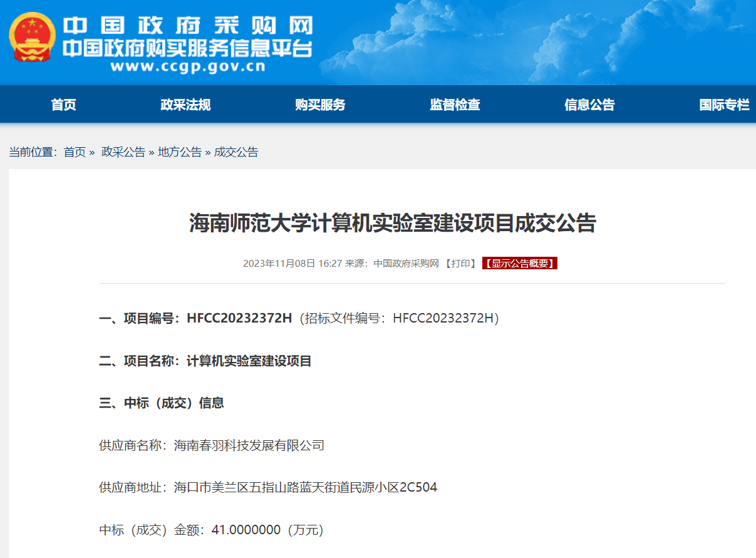Click the 【打印】 print link
This screenshot has height=558, width=756.
[461, 264]
